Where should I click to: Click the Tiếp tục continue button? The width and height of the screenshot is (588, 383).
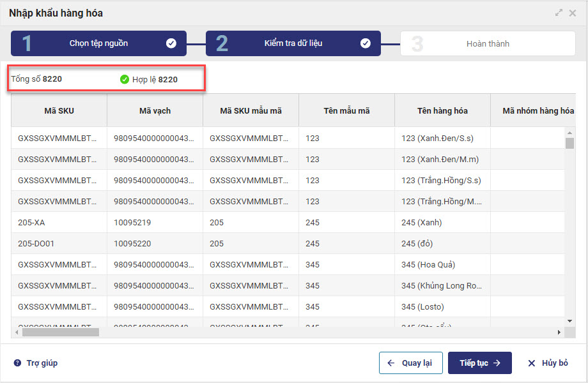point(479,363)
